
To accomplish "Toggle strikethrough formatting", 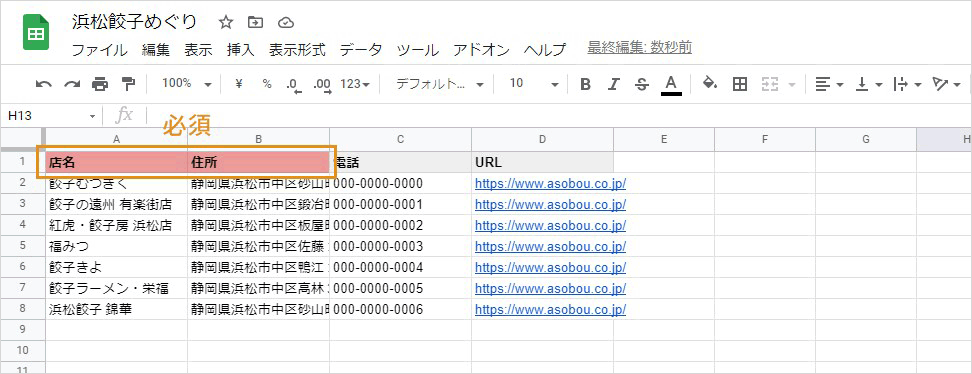I will point(642,84).
